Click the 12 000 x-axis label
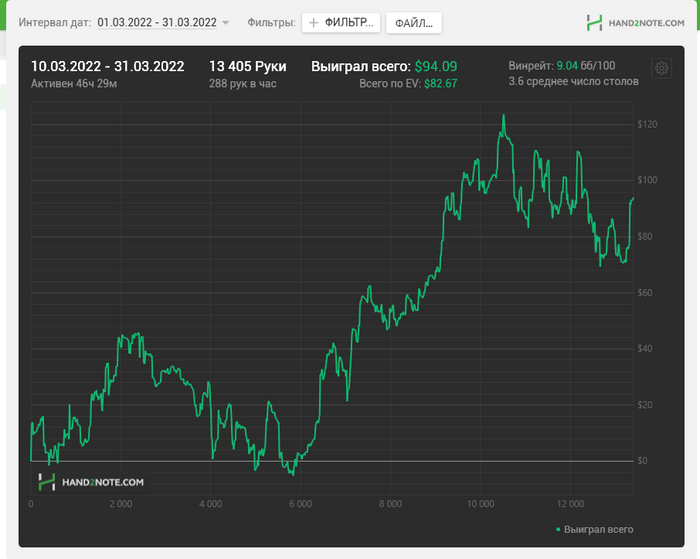 (571, 504)
